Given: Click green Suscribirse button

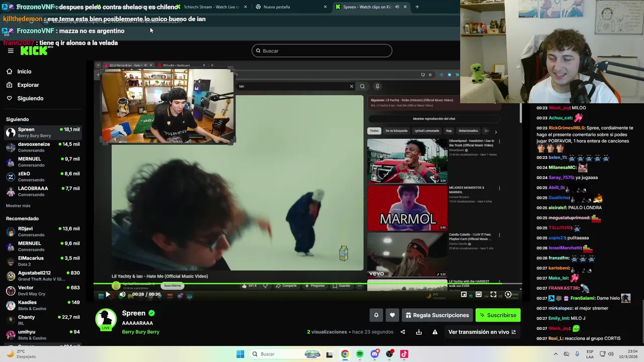Looking at the screenshot, I should point(498,315).
